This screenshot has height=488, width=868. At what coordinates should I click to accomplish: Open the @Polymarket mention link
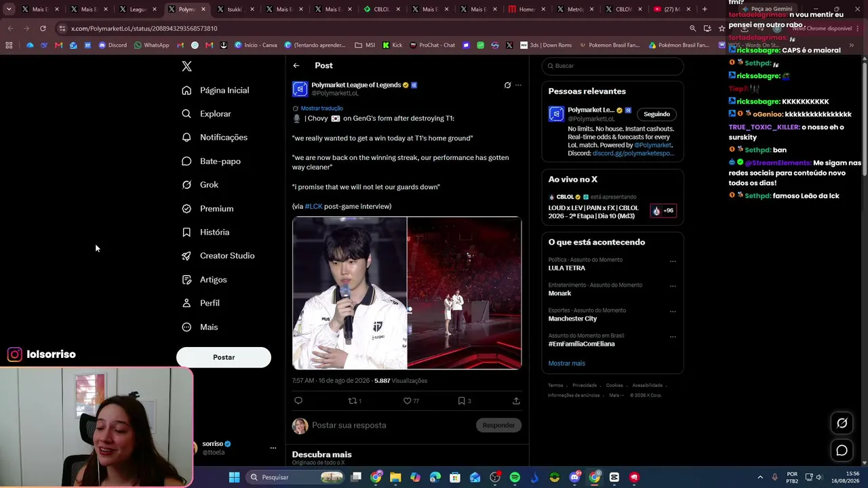pos(652,145)
